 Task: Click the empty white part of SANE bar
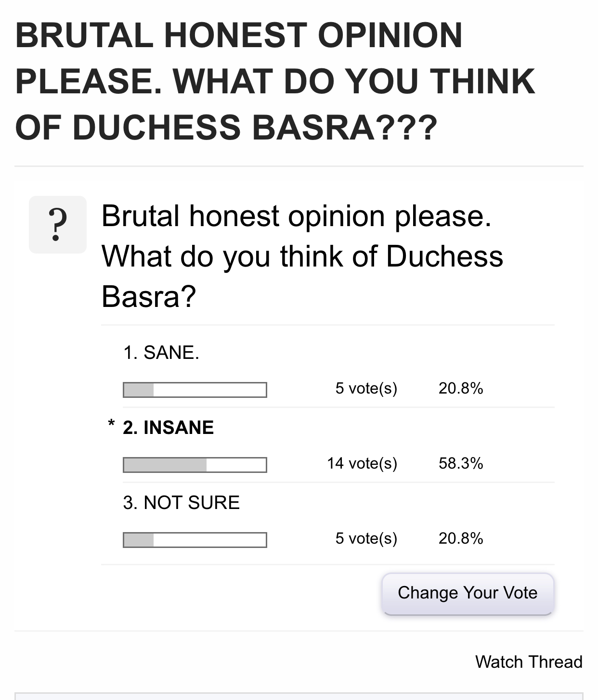(209, 390)
